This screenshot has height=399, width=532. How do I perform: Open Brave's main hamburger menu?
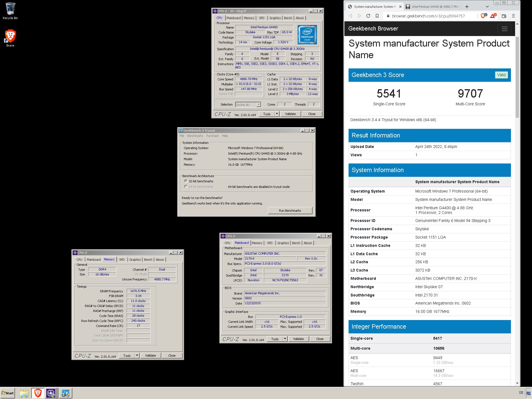(513, 16)
